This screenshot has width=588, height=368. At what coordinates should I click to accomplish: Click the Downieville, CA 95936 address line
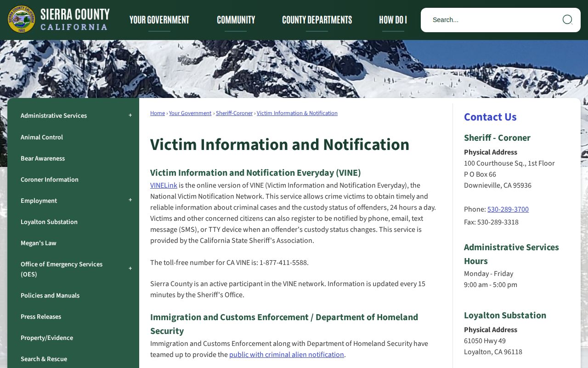pos(498,185)
